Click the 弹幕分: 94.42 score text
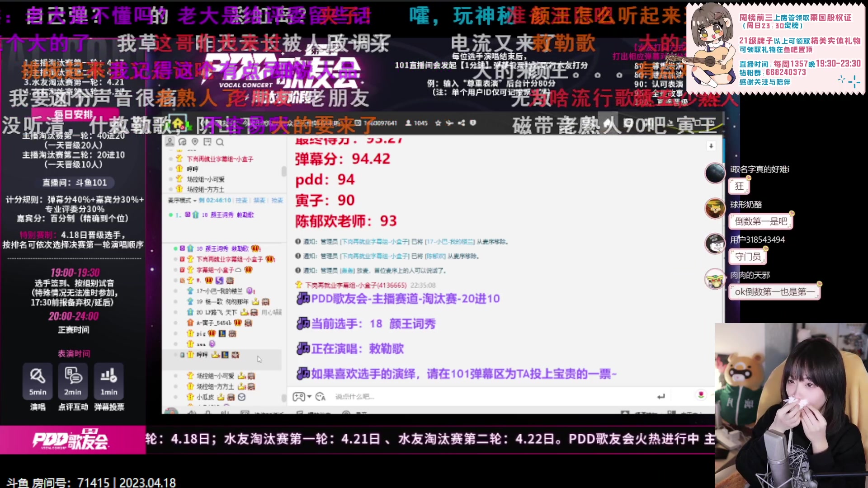Screen dimensions: 868x488 [342, 159]
